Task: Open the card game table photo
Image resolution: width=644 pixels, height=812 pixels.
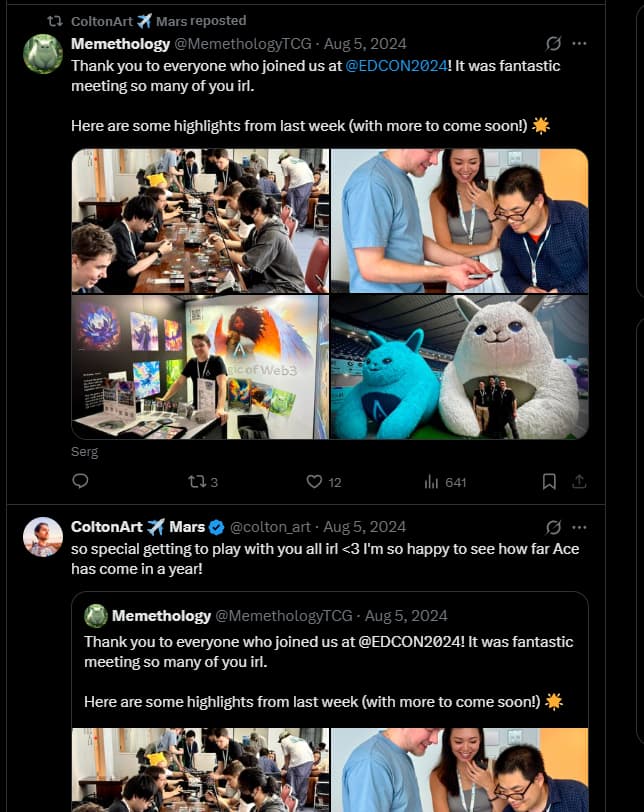Action: pos(200,221)
